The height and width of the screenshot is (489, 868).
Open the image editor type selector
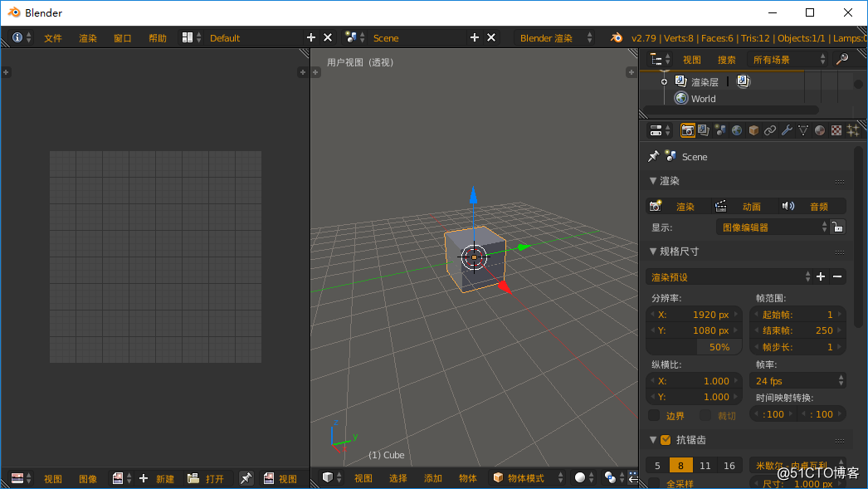coord(21,478)
